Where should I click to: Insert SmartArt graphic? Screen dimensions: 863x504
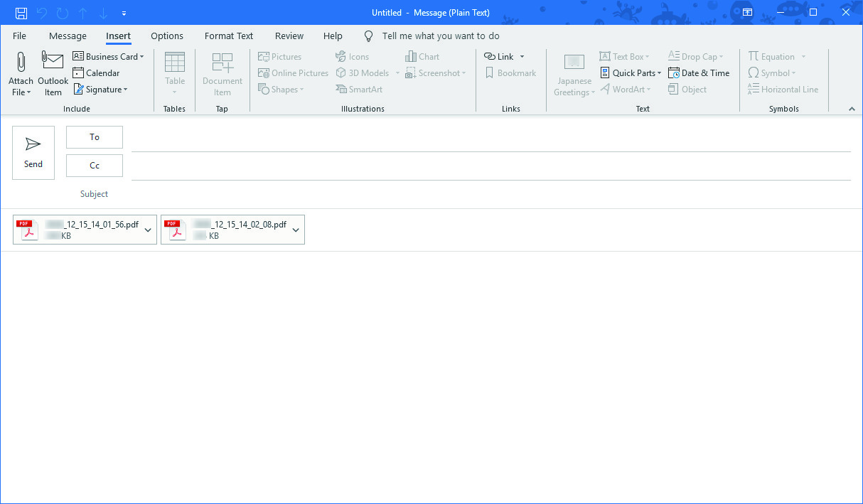pos(359,89)
